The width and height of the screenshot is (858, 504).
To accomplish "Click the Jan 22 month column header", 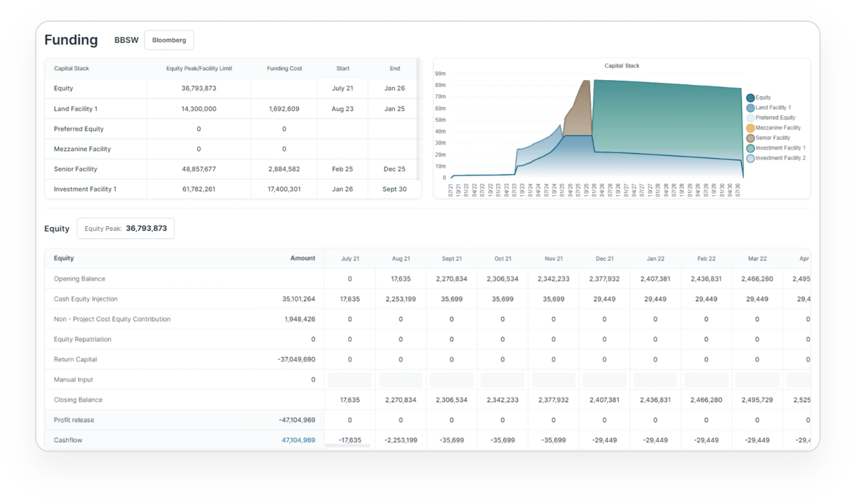I will 656,259.
